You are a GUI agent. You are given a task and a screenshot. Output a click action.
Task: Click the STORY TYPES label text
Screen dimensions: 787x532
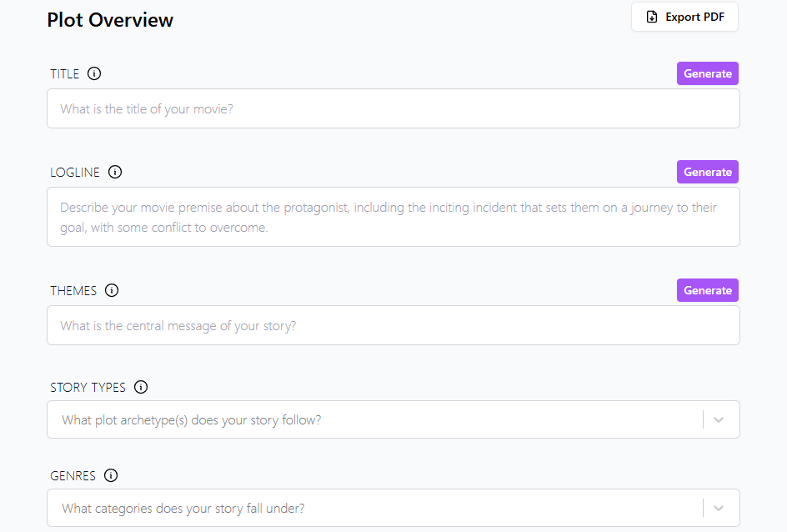[88, 388]
